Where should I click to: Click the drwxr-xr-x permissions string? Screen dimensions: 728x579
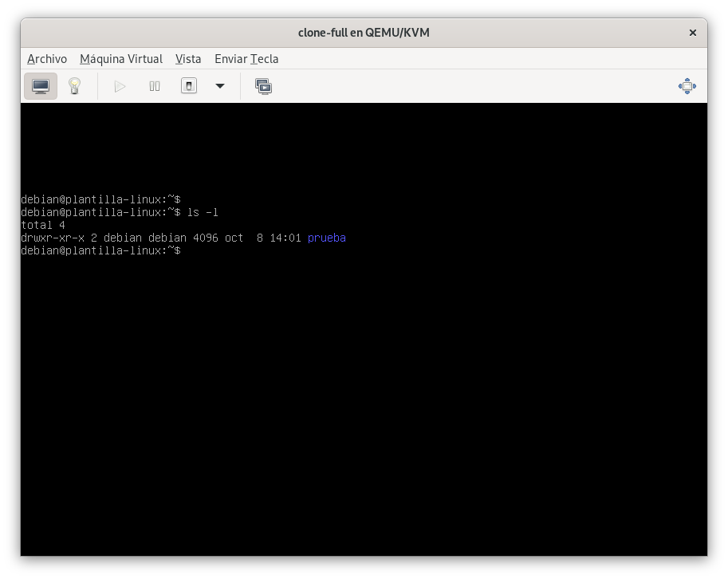pos(53,238)
